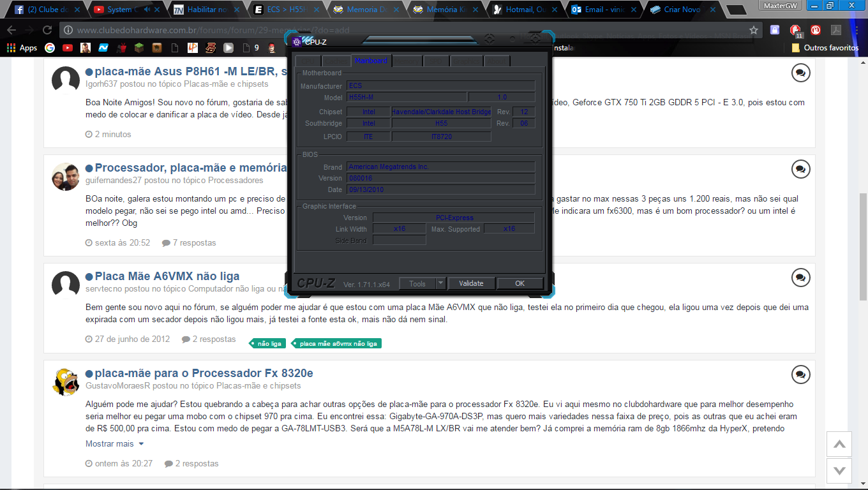
Task: Click the scroll-to-top arrow button
Action: (x=839, y=444)
